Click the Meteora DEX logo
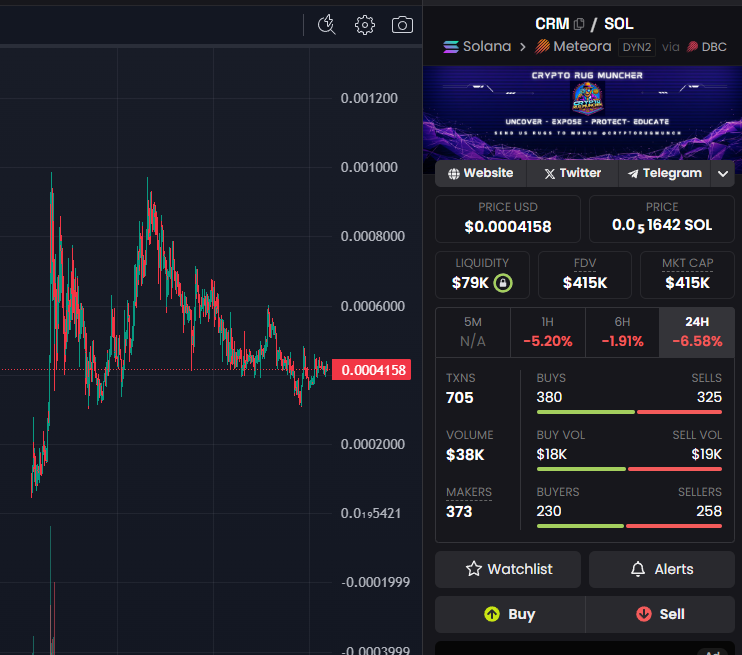 (542, 46)
